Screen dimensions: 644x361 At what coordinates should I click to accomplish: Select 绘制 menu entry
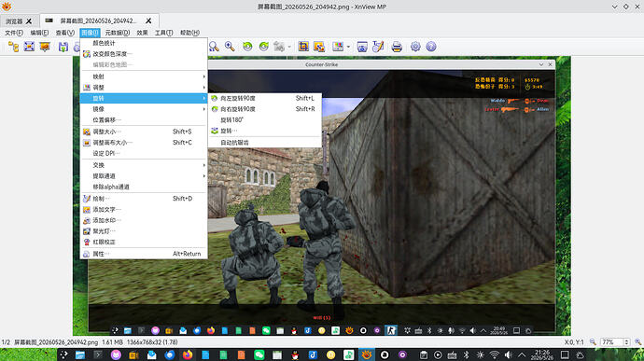144,199
